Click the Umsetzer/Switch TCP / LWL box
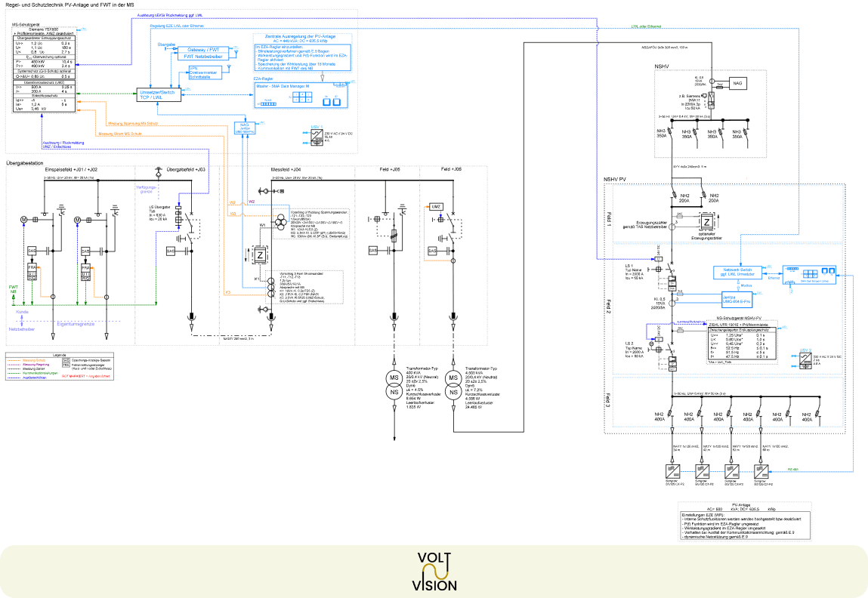 (159, 94)
